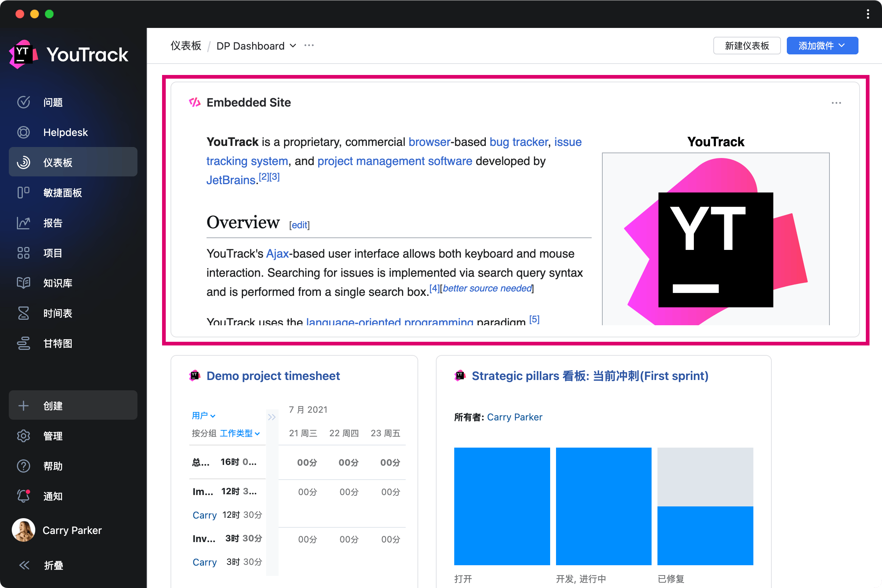Image resolution: width=882 pixels, height=588 pixels.
Task: Click the notifications bell icon
Action: [x=23, y=496]
